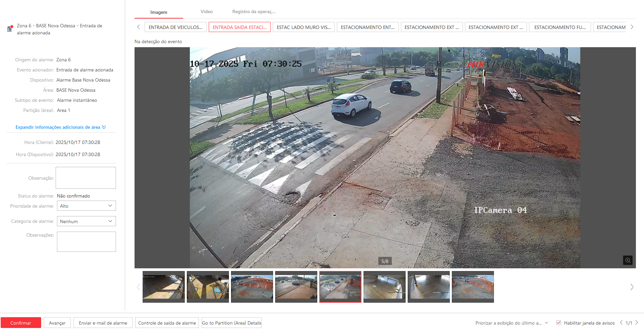Screen dimensions: 644x330
Task: Open Registro da operação tab
Action: 254,12
